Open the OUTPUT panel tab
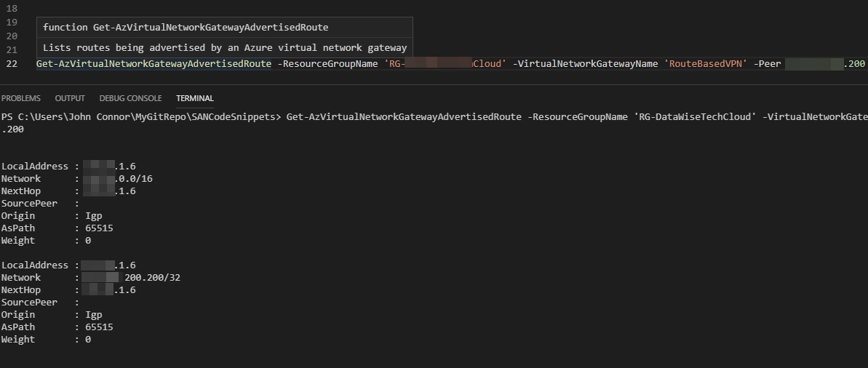The width and height of the screenshot is (868, 368). (x=70, y=98)
